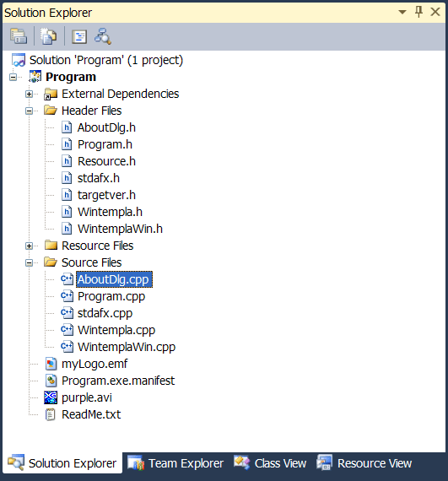This screenshot has width=448, height=481.
Task: Select the Program.h file name
Action: pyautogui.click(x=105, y=144)
